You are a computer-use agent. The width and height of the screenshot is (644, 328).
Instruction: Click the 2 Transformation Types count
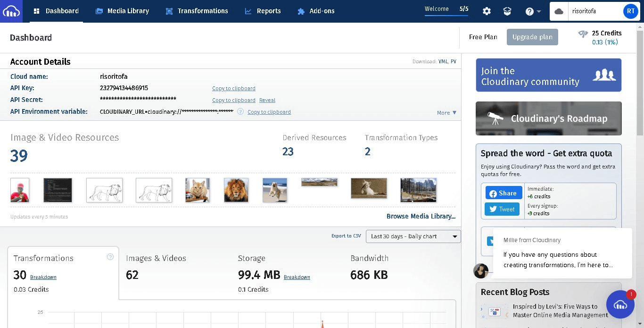tap(368, 151)
